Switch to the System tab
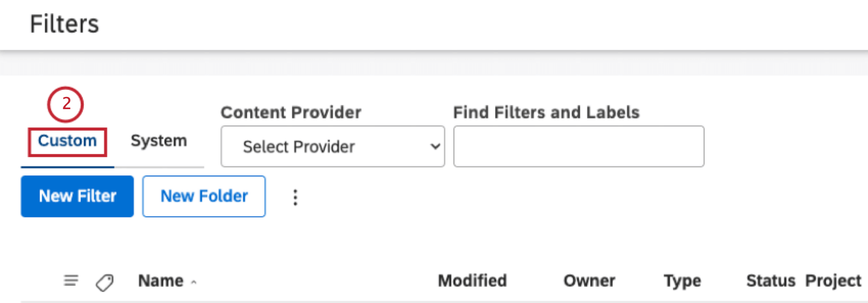This screenshot has height=303, width=868. point(159,141)
